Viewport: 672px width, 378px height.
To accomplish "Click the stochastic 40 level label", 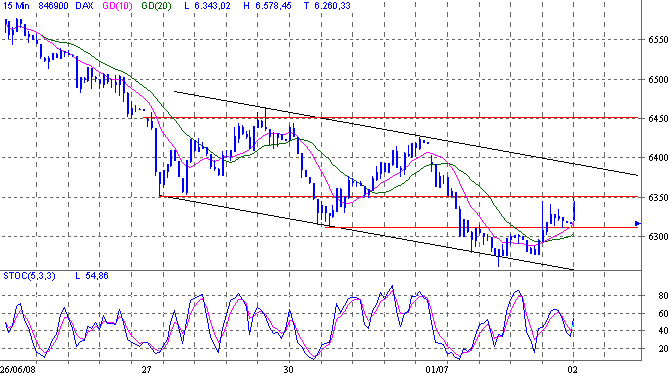I will point(663,331).
